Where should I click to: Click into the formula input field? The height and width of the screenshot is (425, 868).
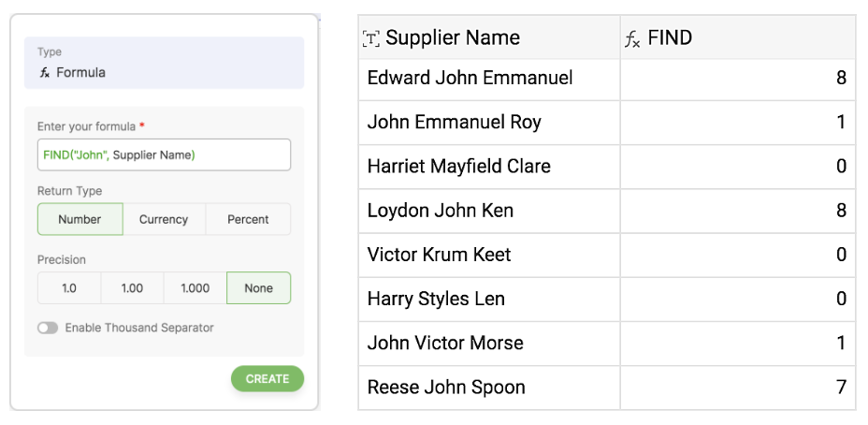(164, 154)
